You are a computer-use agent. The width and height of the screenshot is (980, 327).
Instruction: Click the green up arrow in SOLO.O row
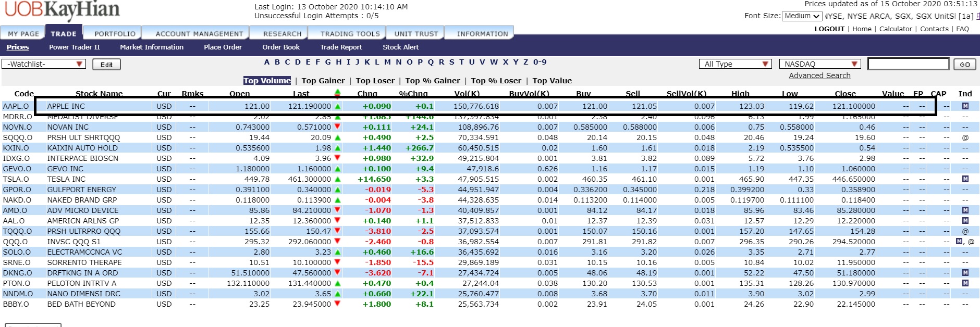(x=338, y=252)
